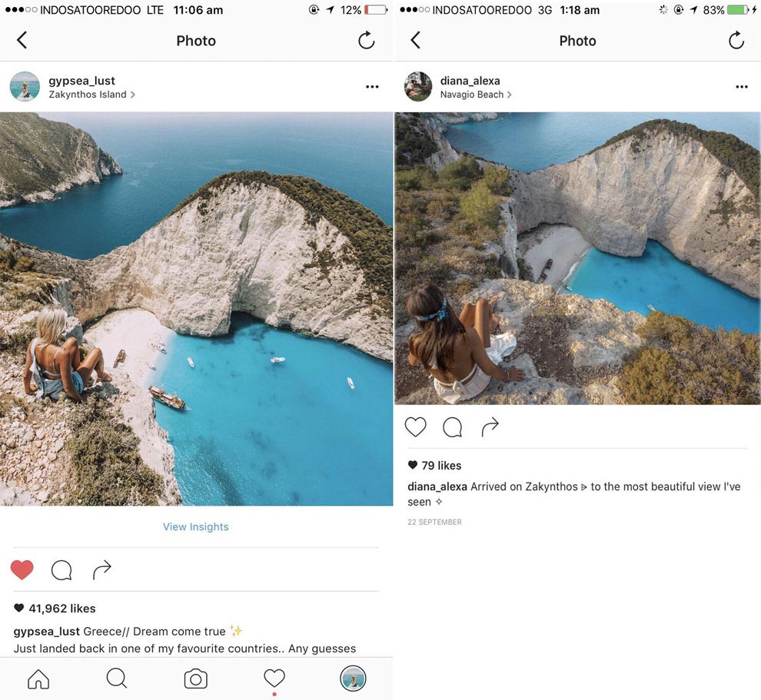Like the diana_alexa post with heart
This screenshot has width=761, height=700.
(x=415, y=427)
